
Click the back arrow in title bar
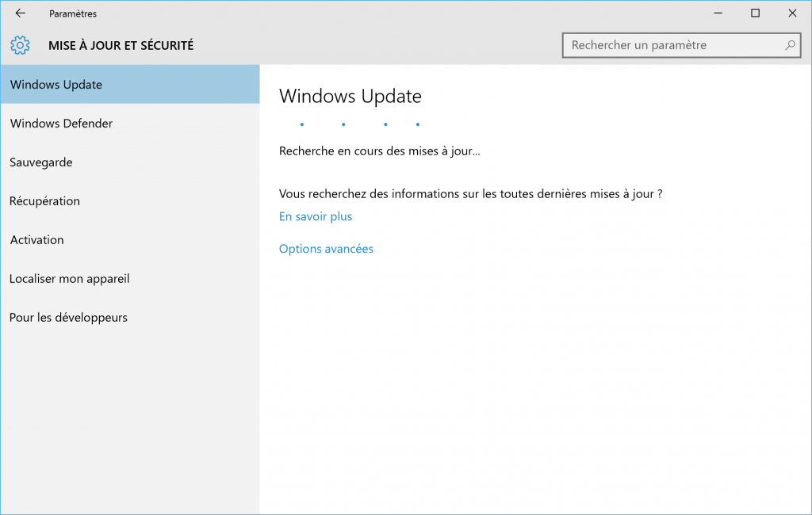click(20, 13)
